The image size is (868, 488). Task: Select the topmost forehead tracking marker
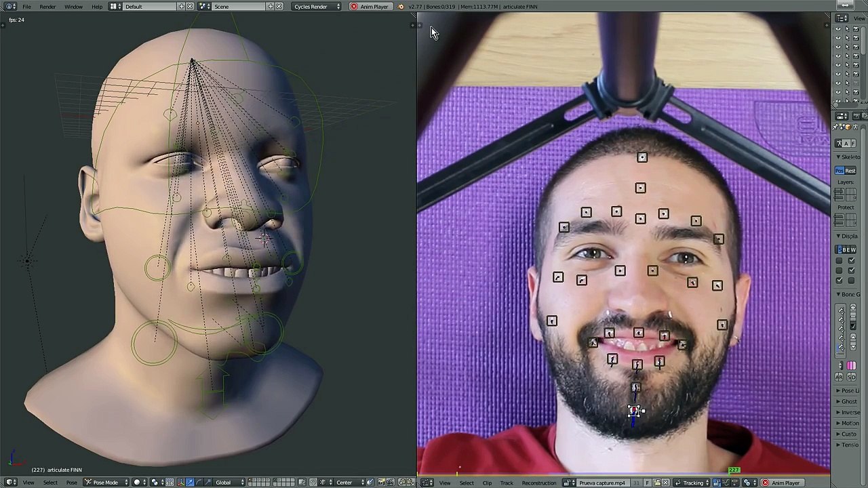pos(642,157)
